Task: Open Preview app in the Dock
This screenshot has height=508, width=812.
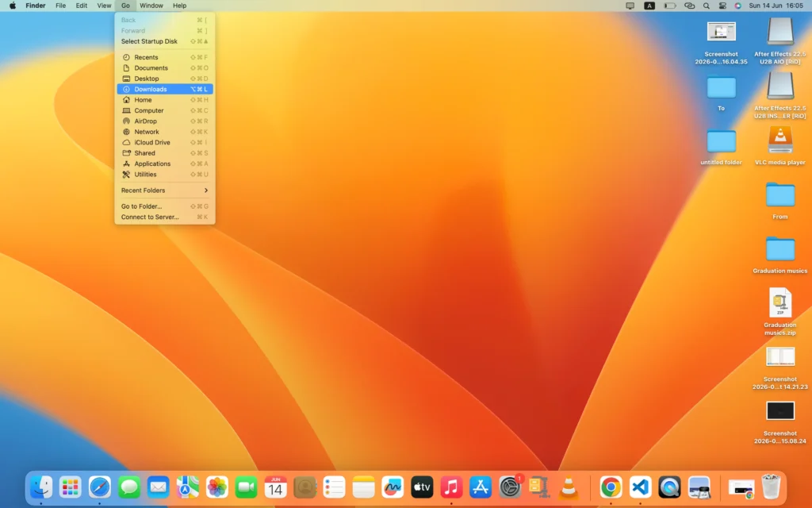Action: (699, 487)
